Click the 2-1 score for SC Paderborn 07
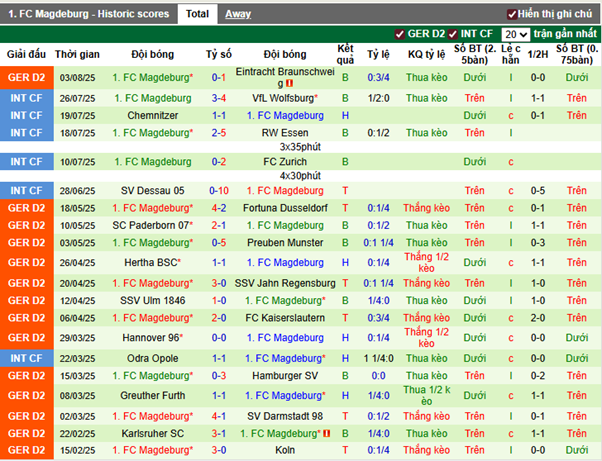Viewport: 602px width, 461px height. [x=219, y=225]
